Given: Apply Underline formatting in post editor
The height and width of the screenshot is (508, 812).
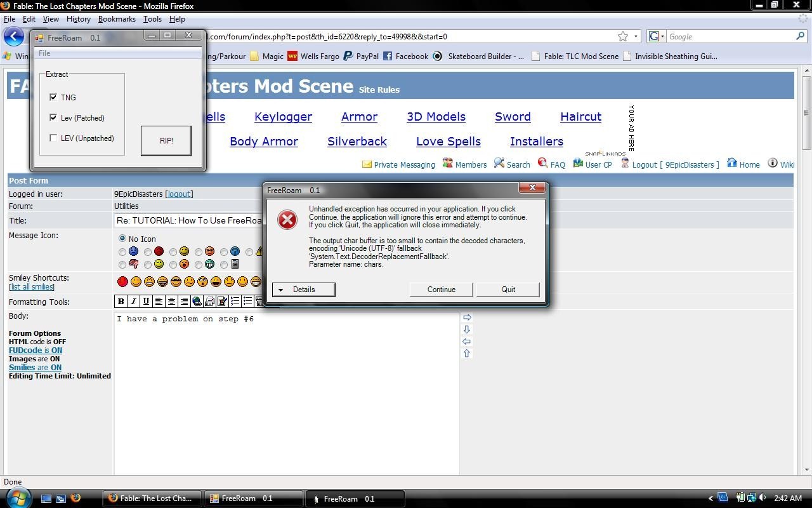Looking at the screenshot, I should point(146,302).
